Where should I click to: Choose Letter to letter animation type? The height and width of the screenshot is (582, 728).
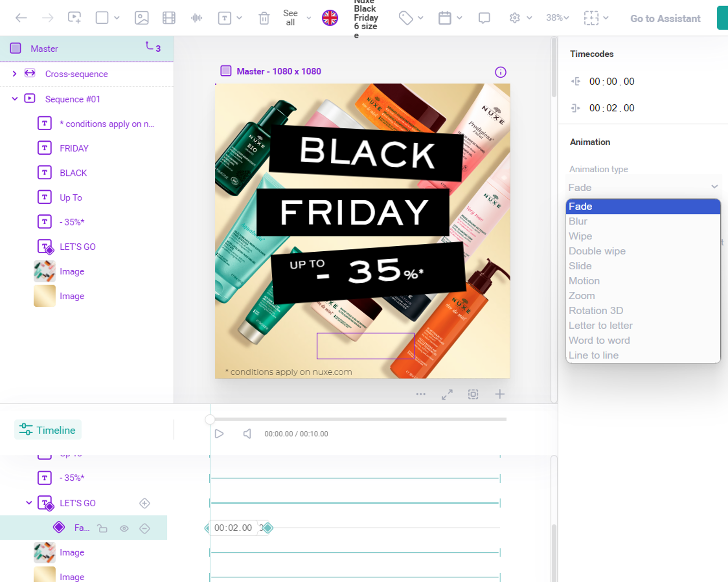tap(643, 325)
